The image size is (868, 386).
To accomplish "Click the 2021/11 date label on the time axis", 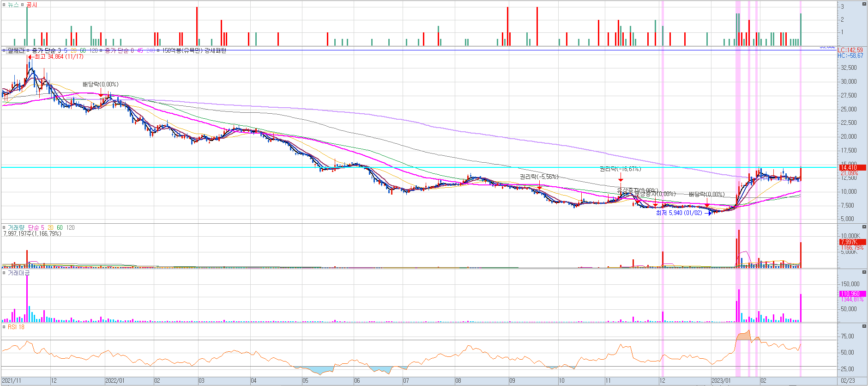I will [12, 381].
